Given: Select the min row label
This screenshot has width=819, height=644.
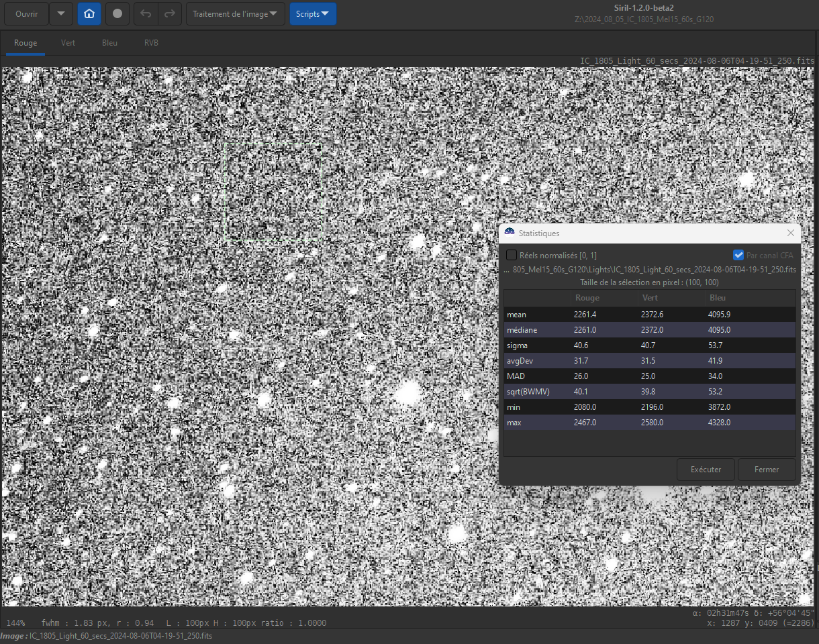Looking at the screenshot, I should [514, 407].
